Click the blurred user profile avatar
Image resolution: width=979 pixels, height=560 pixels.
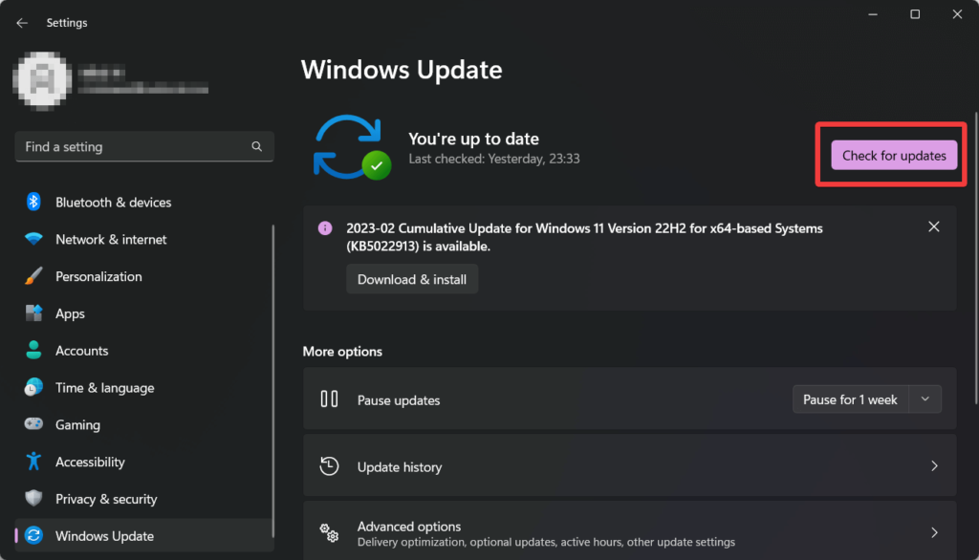click(42, 81)
